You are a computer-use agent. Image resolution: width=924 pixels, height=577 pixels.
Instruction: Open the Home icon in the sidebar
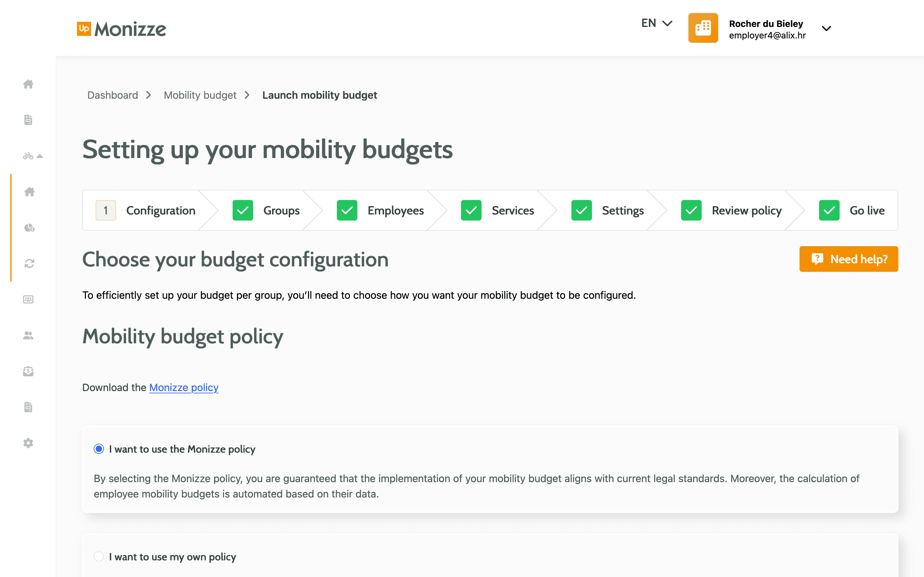[28, 85]
